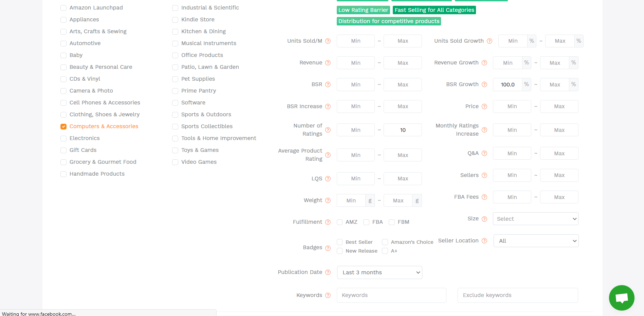
Task: Check the Best Seller badge
Action: click(339, 242)
